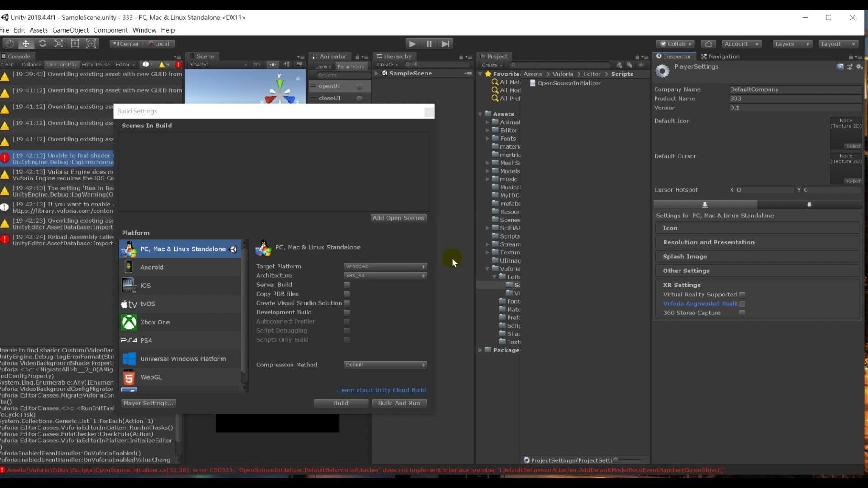The image size is (868, 488).
Task: Toggle Error Pause in Console
Action: pyautogui.click(x=96, y=65)
